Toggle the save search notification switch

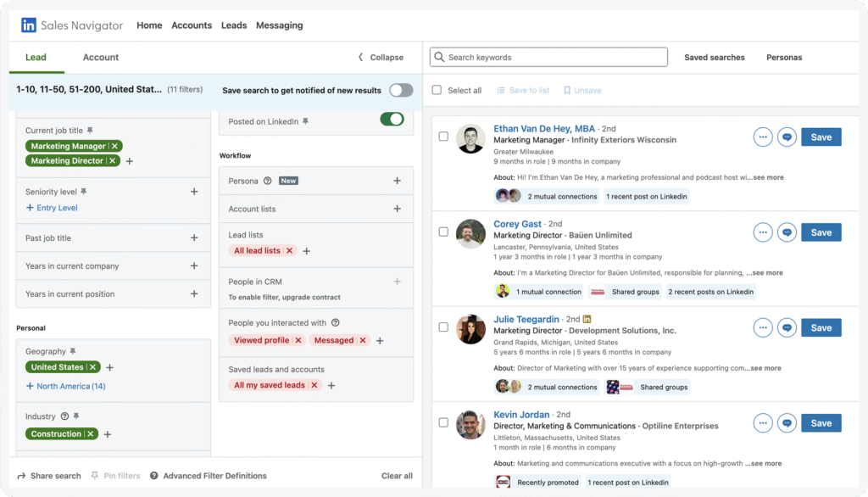(x=400, y=90)
